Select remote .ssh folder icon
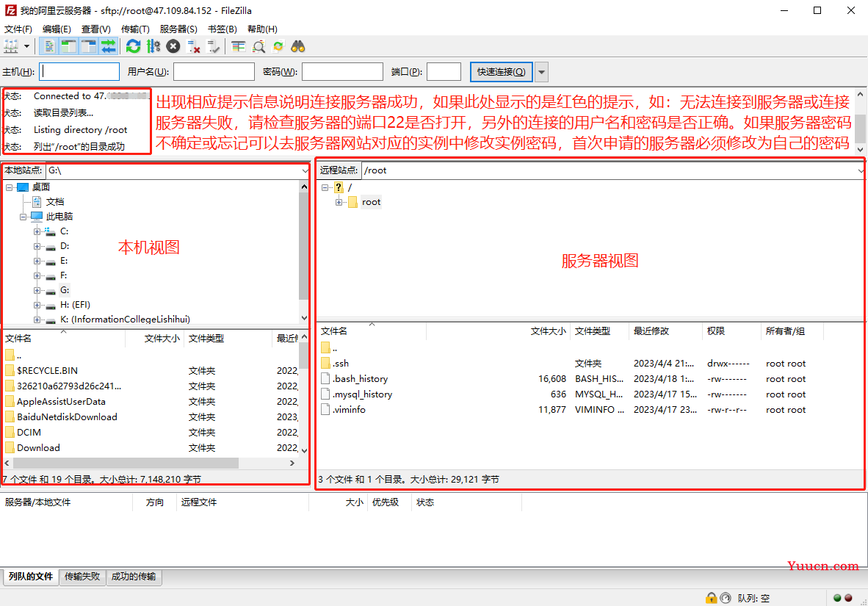The height and width of the screenshot is (606, 868). (x=325, y=364)
